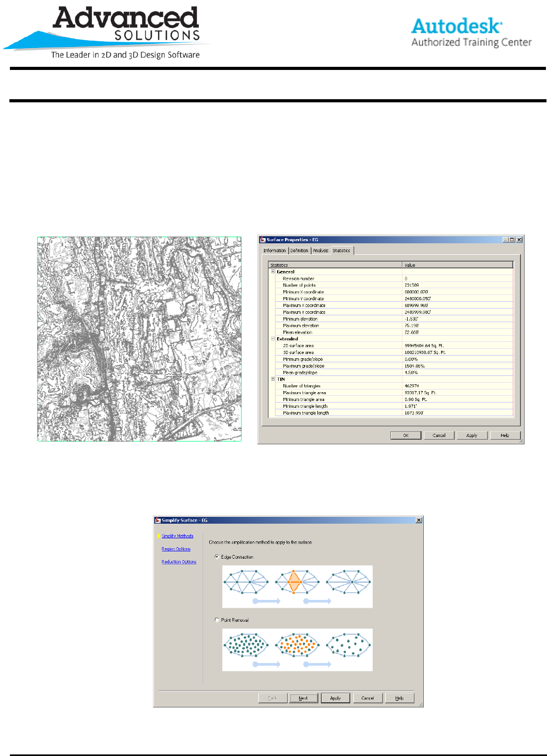Collapse the TIN statistics group
The height and width of the screenshot is (756, 547).
click(272, 379)
